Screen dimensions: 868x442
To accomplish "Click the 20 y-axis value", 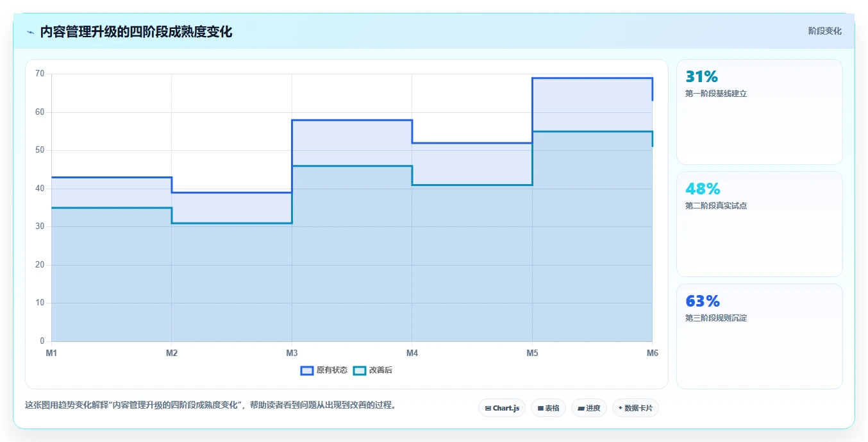I will point(40,265).
